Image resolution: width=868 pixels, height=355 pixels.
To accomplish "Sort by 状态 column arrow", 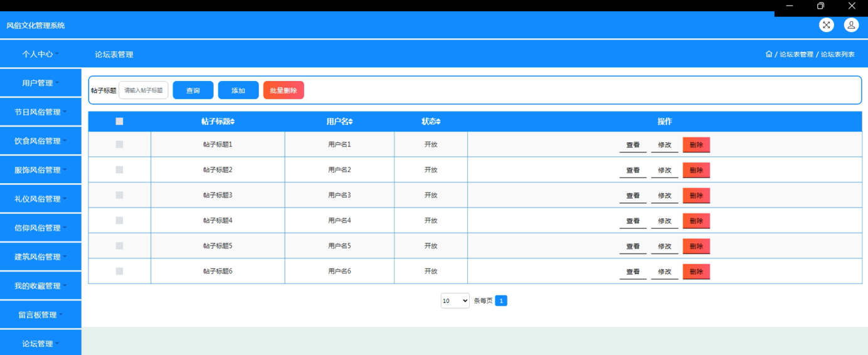I will click(x=438, y=122).
